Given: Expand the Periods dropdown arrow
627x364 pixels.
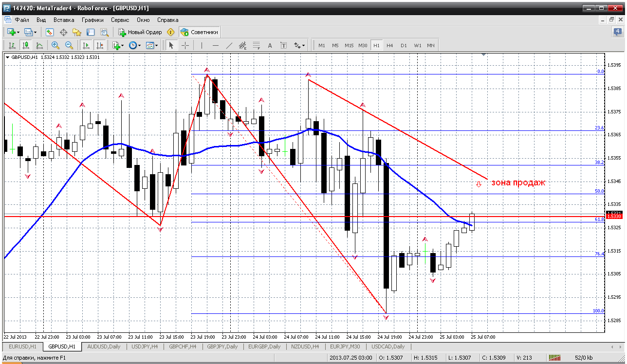Looking at the screenshot, I should click(139, 45).
